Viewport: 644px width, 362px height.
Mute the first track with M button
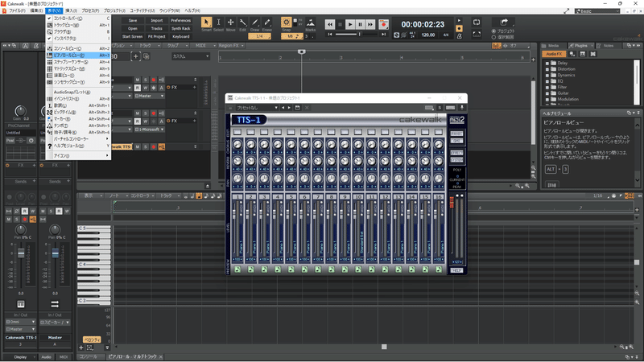(138, 80)
